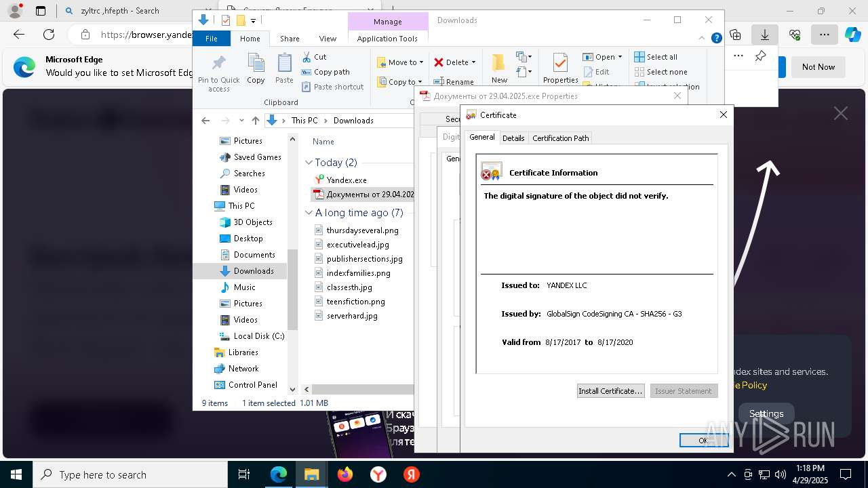Screen dimensions: 868x488
Task: Select Searches in navigation pane
Action: (x=249, y=174)
